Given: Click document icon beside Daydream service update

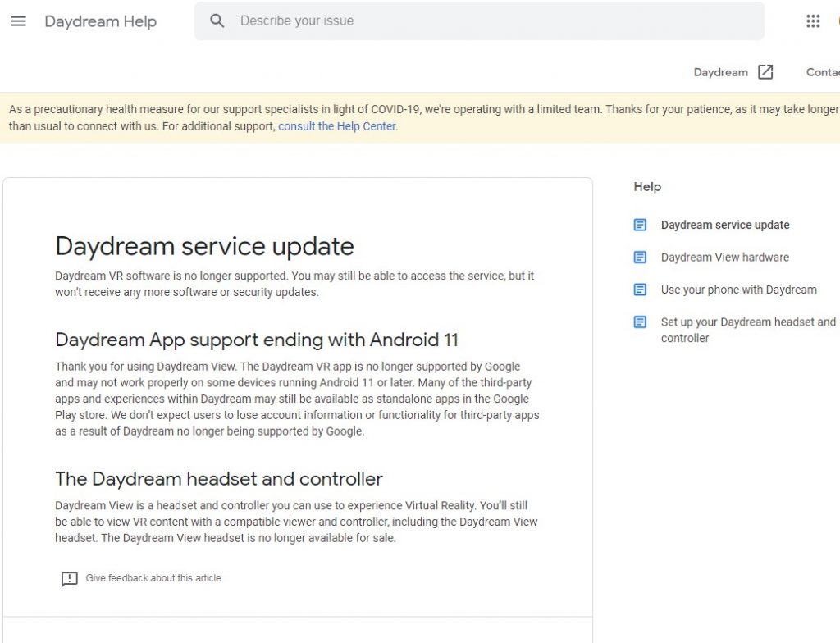Looking at the screenshot, I should click(640, 225).
